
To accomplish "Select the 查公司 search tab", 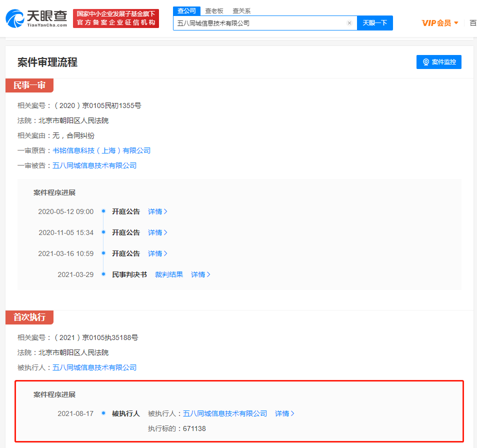I will point(186,11).
